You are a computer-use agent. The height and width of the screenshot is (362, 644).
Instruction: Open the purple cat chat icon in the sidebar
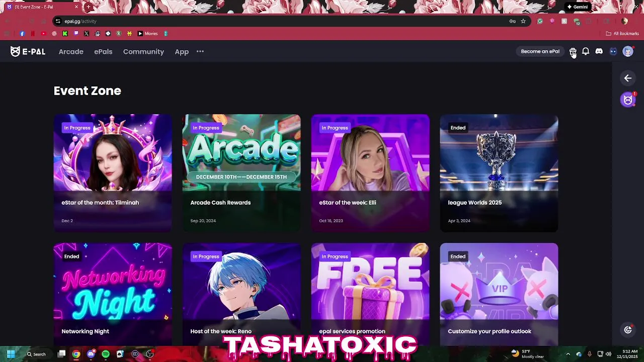[x=628, y=100]
